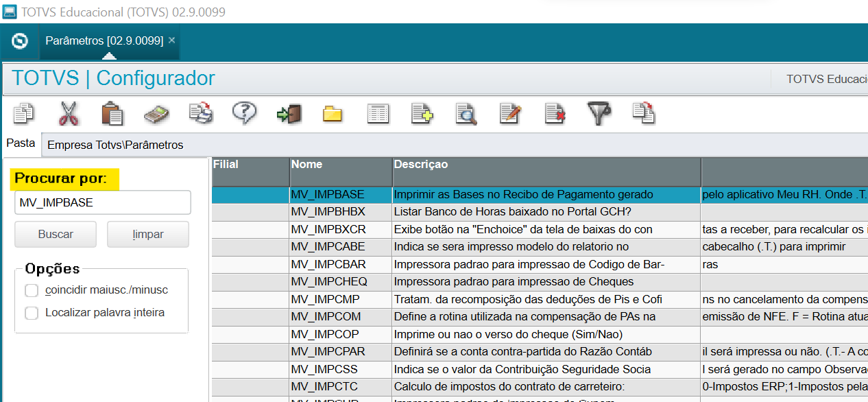Image resolution: width=868 pixels, height=402 pixels.
Task: Click the 'Opções' group heading
Action: point(52,269)
